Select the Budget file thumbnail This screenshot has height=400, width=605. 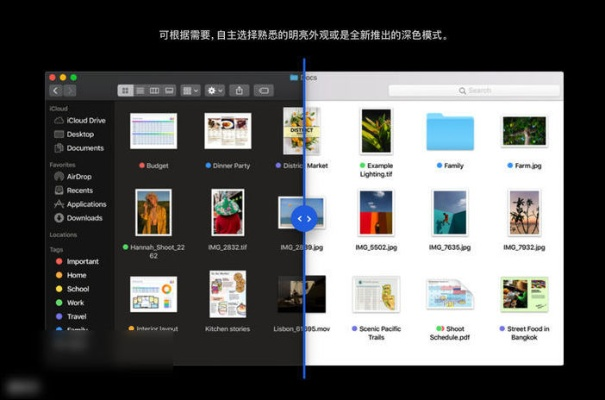[153, 131]
